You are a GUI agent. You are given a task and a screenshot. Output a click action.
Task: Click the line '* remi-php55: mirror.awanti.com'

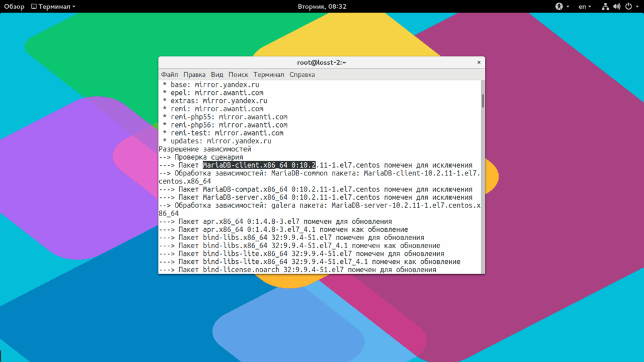click(225, 117)
